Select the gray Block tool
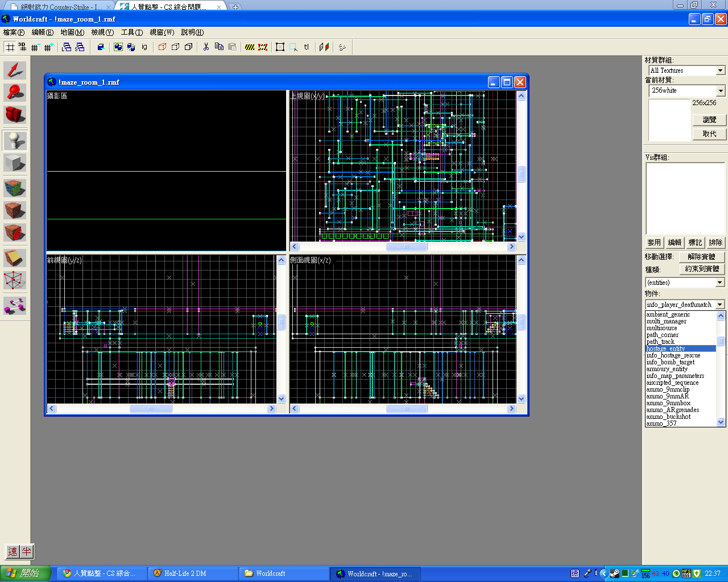The height and width of the screenshot is (582, 728). point(15,164)
